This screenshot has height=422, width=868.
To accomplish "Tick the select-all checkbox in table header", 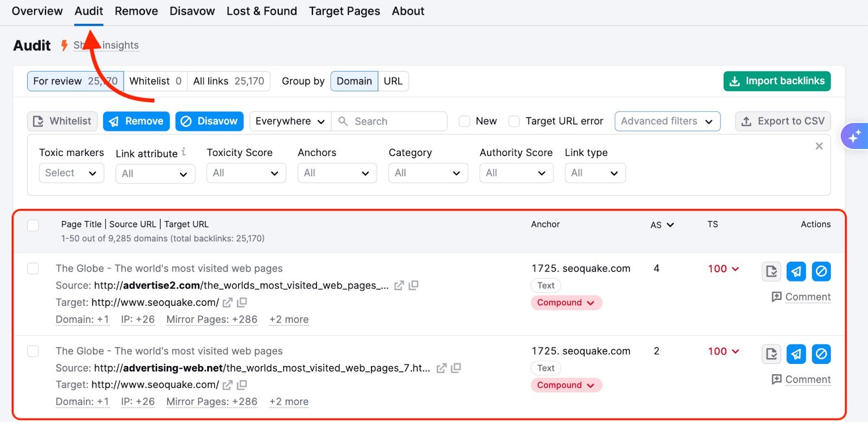I will (x=33, y=225).
